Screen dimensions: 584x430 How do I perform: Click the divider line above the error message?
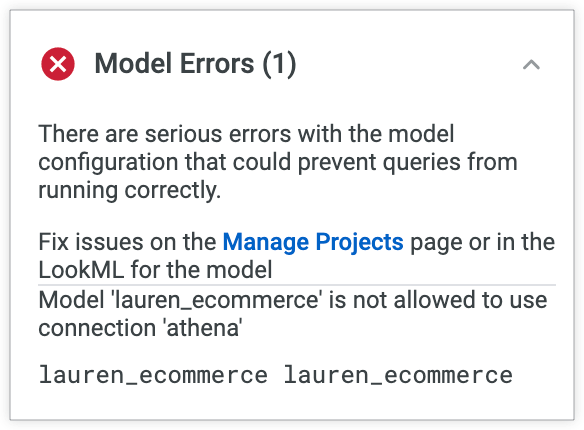coord(297,285)
